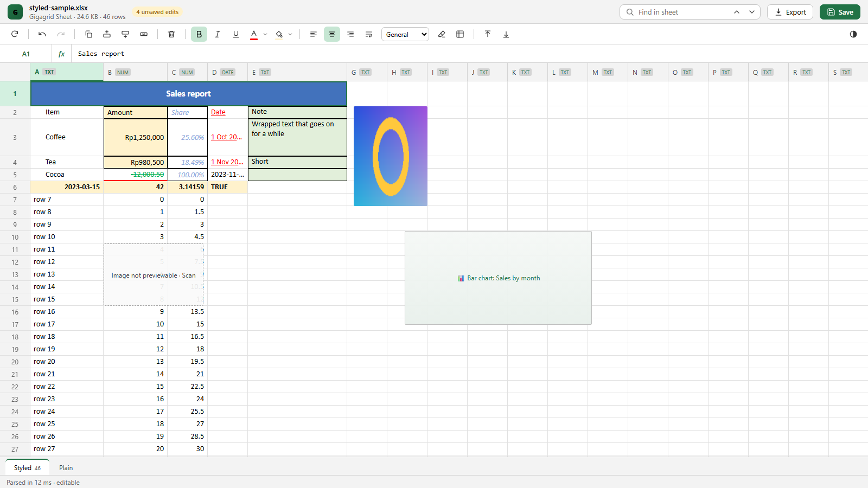868x488 pixels.
Task: Click the reload sheet icon
Action: click(x=15, y=34)
